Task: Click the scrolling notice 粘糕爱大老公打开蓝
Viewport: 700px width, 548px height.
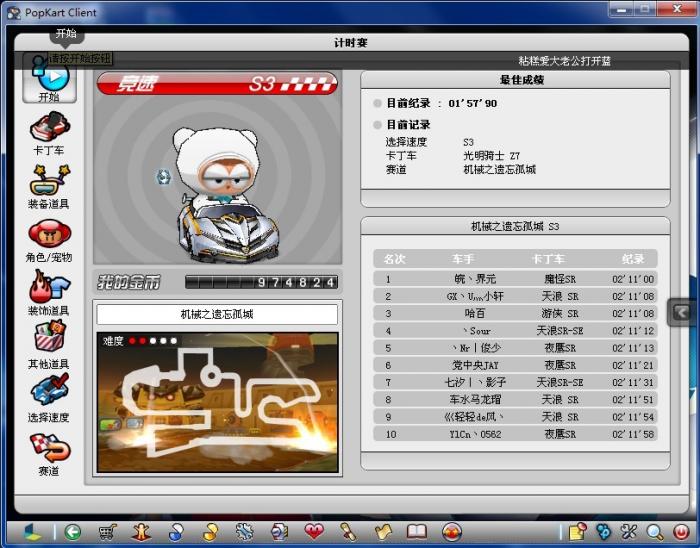Action: click(x=564, y=61)
